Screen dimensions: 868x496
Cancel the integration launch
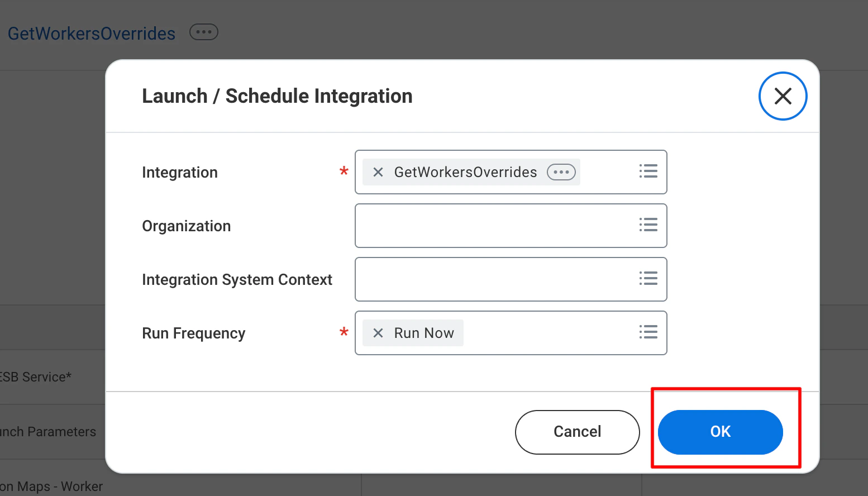pos(577,432)
